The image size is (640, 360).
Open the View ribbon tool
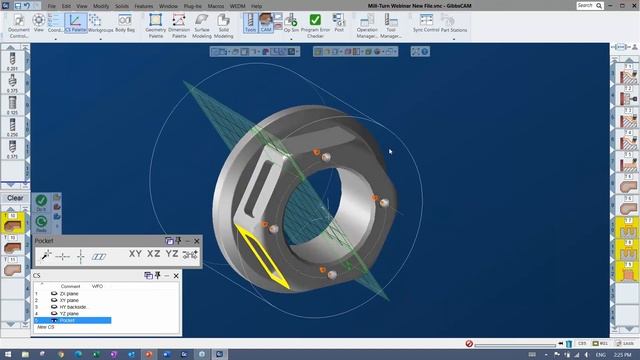(39, 23)
